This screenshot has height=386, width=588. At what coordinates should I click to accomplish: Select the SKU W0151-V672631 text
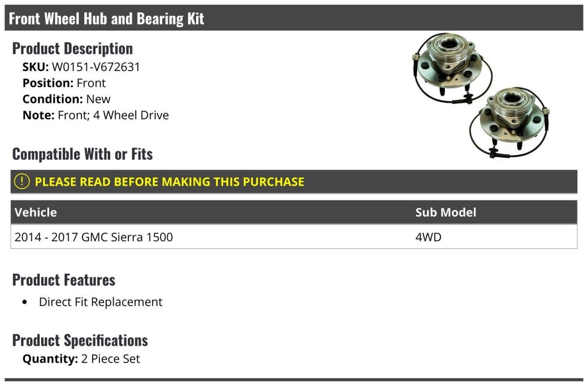[x=81, y=67]
